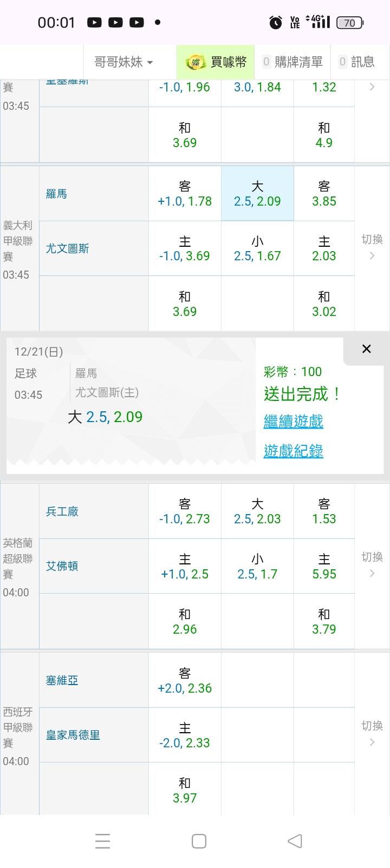Select 小 2.5, 1.67 under odds
390x868 pixels.
pos(257,248)
